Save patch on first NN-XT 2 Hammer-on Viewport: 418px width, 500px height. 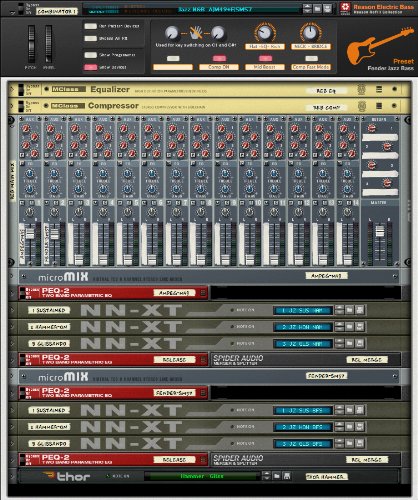coord(359,327)
